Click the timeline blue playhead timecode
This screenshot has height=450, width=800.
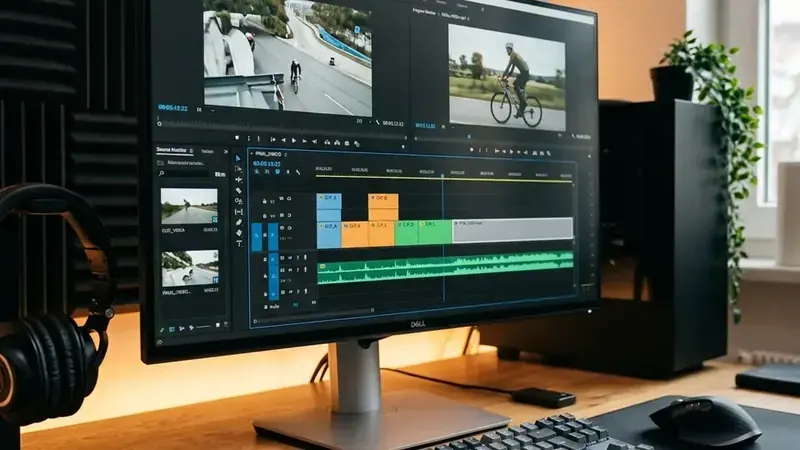click(267, 164)
